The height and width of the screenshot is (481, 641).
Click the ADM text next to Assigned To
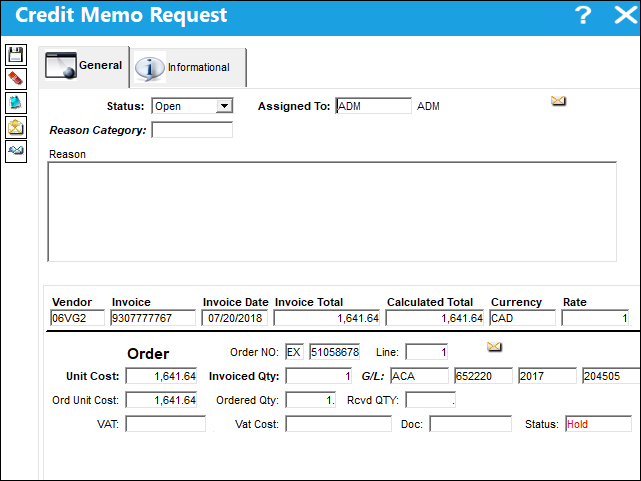(428, 106)
